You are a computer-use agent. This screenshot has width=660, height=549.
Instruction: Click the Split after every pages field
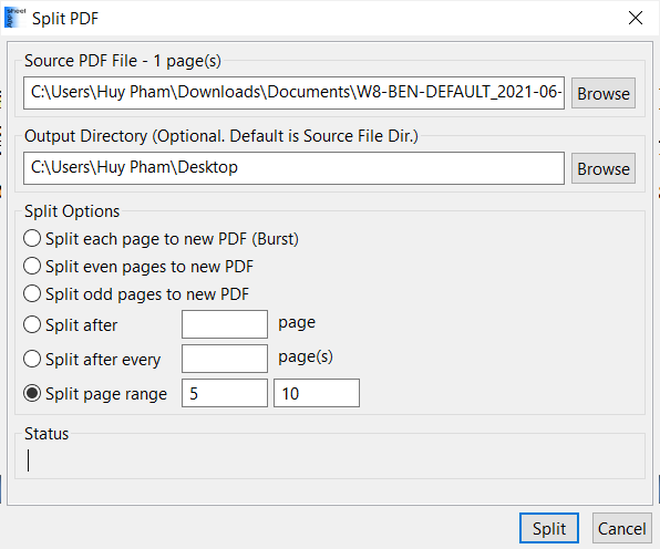pos(224,358)
